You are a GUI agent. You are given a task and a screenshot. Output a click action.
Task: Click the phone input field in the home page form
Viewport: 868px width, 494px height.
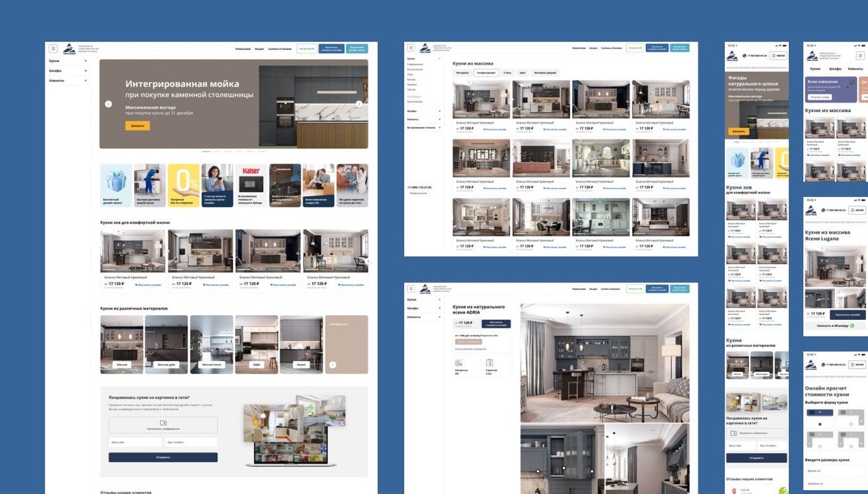pyautogui.click(x=191, y=442)
